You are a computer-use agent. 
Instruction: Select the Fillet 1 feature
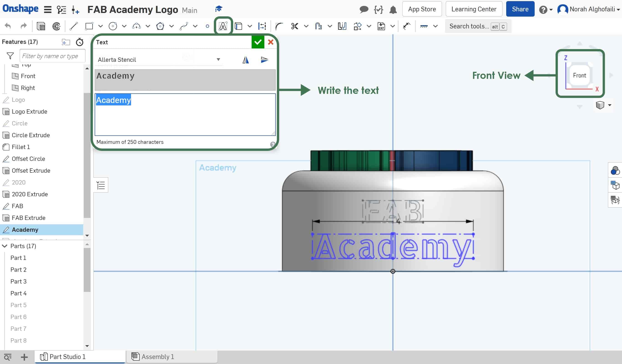point(21,147)
